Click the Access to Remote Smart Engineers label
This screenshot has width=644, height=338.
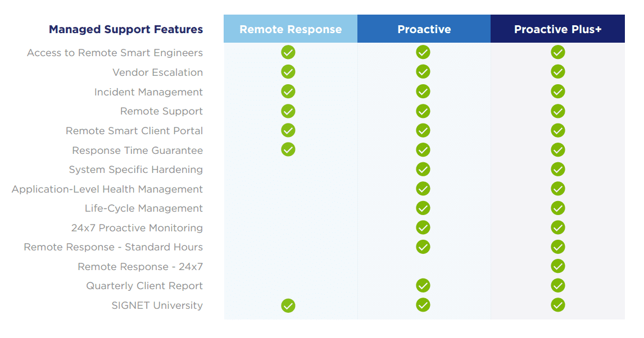[115, 53]
